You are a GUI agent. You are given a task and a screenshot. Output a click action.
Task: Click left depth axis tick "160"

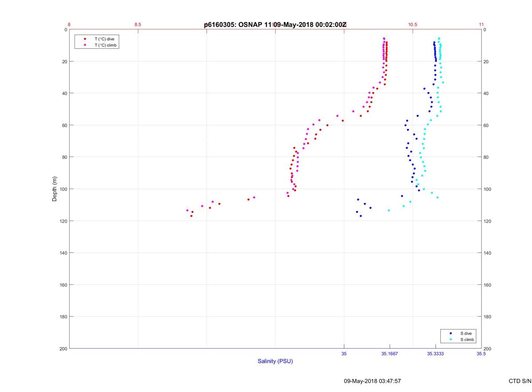pyautogui.click(x=63, y=285)
